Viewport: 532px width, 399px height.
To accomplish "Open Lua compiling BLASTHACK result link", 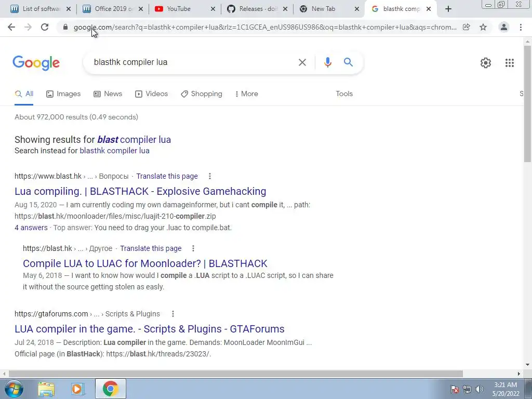I will point(140,191).
